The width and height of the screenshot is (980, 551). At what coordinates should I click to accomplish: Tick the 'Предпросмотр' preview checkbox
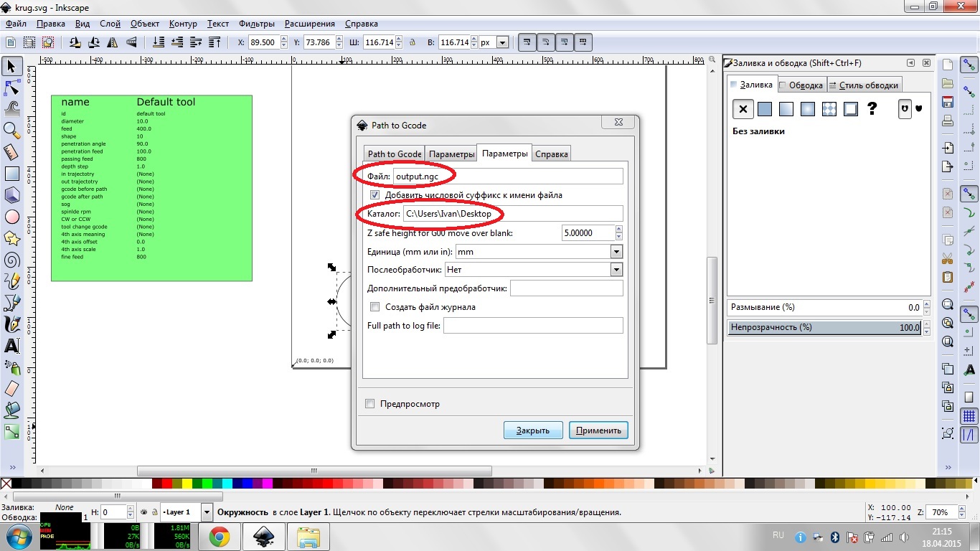coord(369,404)
